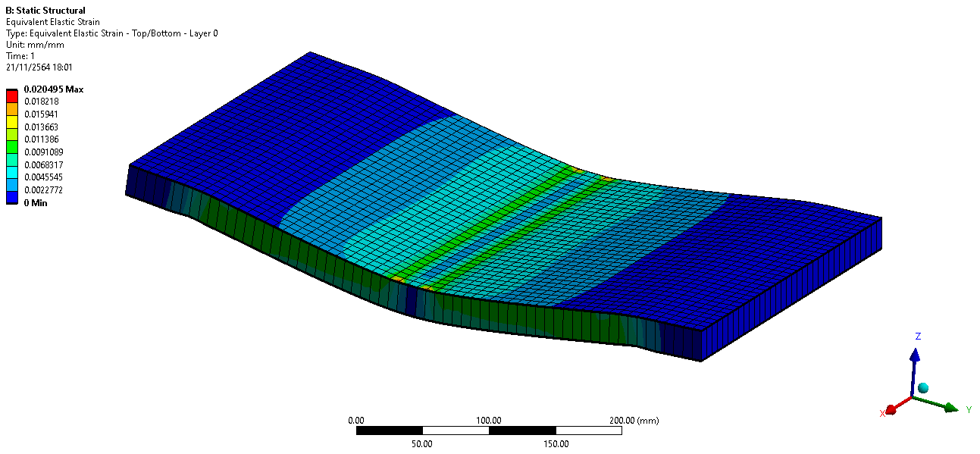Click the Time: 1 label
The height and width of the screenshot is (454, 980).
pos(20,56)
